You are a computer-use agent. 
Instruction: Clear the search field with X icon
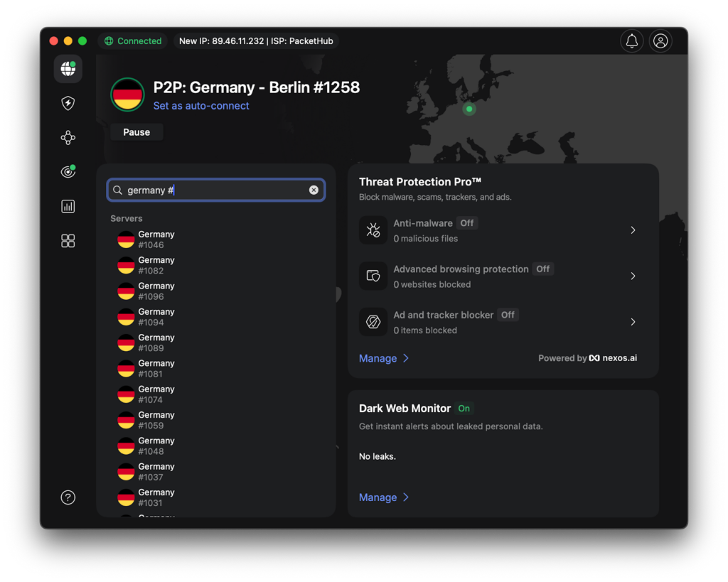pyautogui.click(x=314, y=190)
